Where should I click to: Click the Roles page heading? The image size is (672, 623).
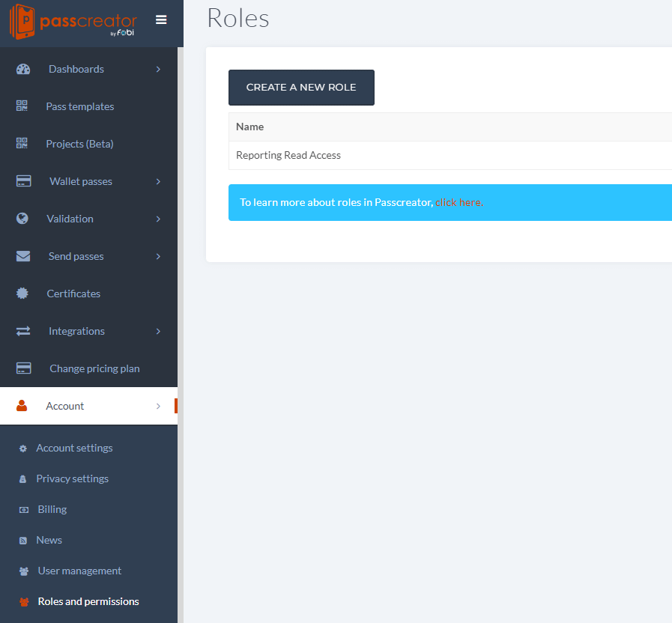(238, 18)
